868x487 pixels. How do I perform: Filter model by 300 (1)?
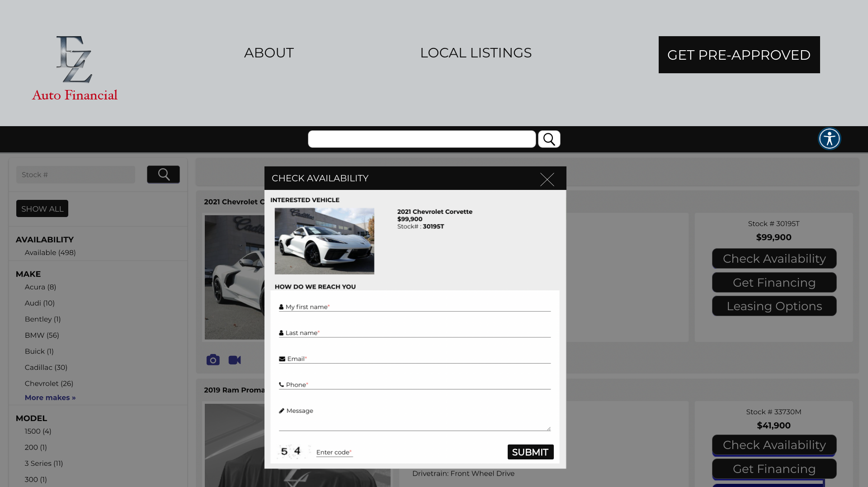pyautogui.click(x=36, y=479)
